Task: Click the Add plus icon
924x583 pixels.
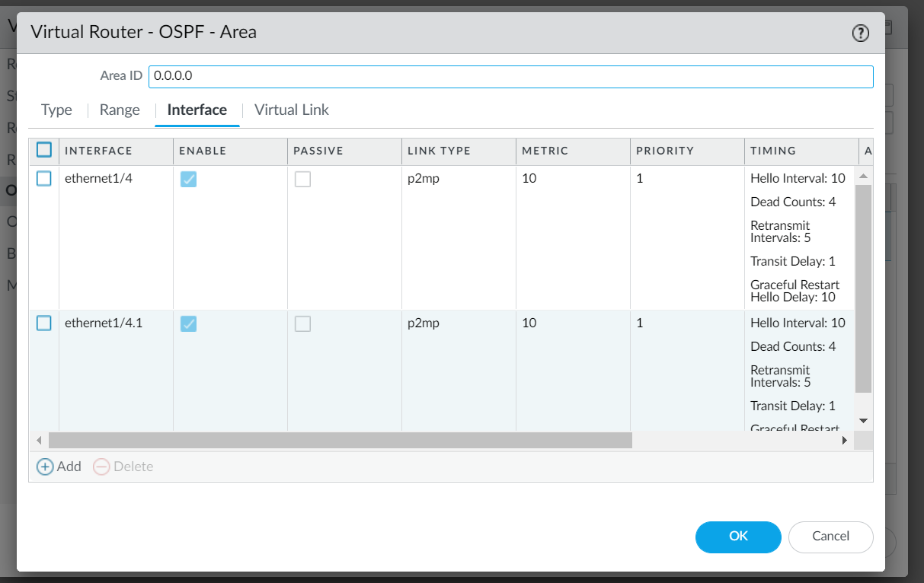Action: click(x=46, y=467)
